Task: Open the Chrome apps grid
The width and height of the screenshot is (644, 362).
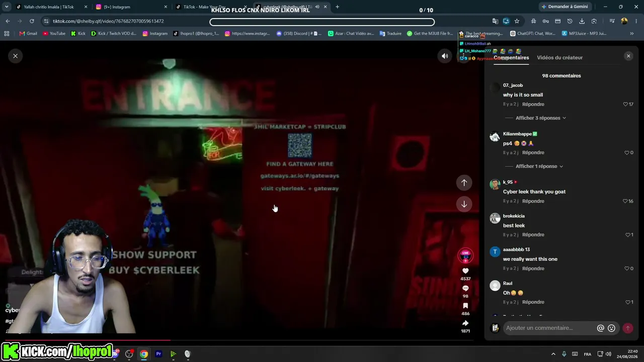Action: point(7,34)
